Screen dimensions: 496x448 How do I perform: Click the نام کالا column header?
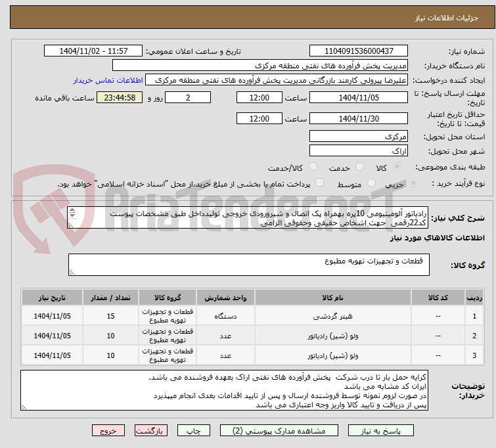coord(333,298)
